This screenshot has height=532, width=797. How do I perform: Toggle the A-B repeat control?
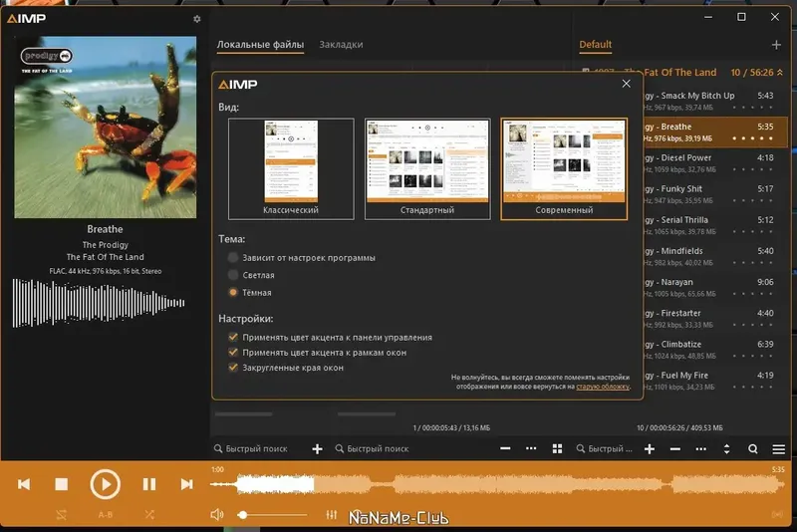pyautogui.click(x=106, y=515)
